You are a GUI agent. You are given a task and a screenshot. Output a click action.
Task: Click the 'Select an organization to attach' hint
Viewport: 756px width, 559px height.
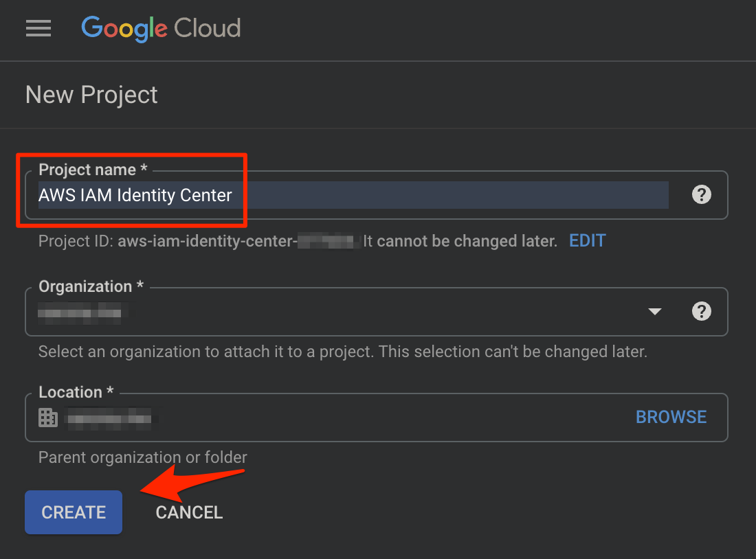(343, 352)
